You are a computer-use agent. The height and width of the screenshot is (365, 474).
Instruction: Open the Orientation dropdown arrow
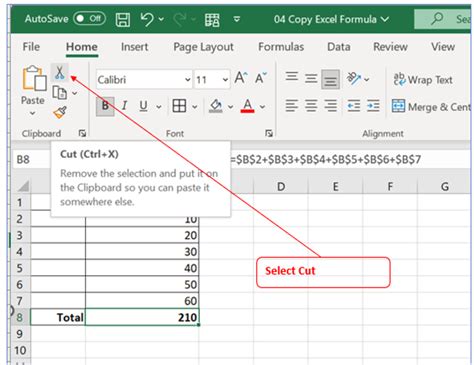pos(367,79)
